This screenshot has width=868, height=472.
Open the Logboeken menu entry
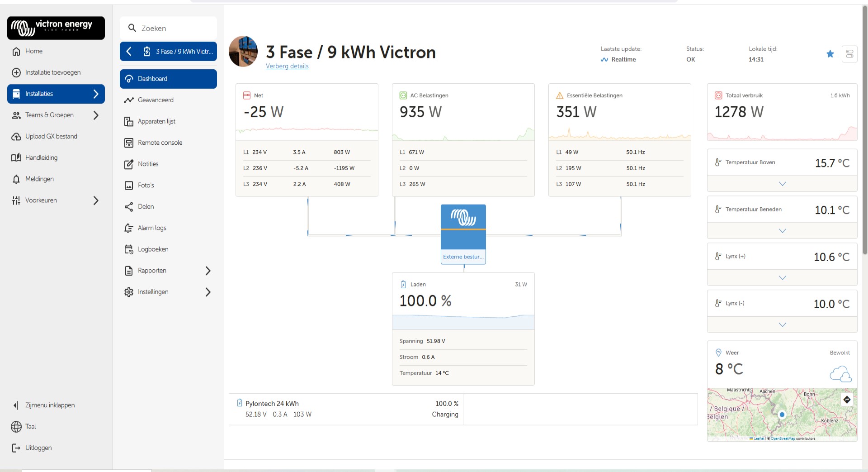(168, 249)
